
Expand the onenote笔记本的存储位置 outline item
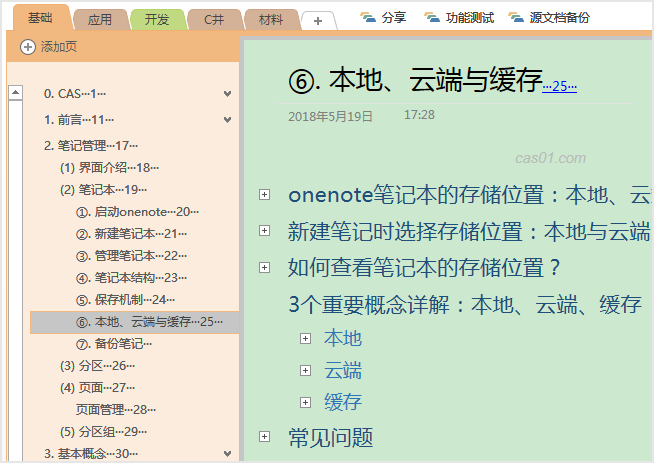264,194
